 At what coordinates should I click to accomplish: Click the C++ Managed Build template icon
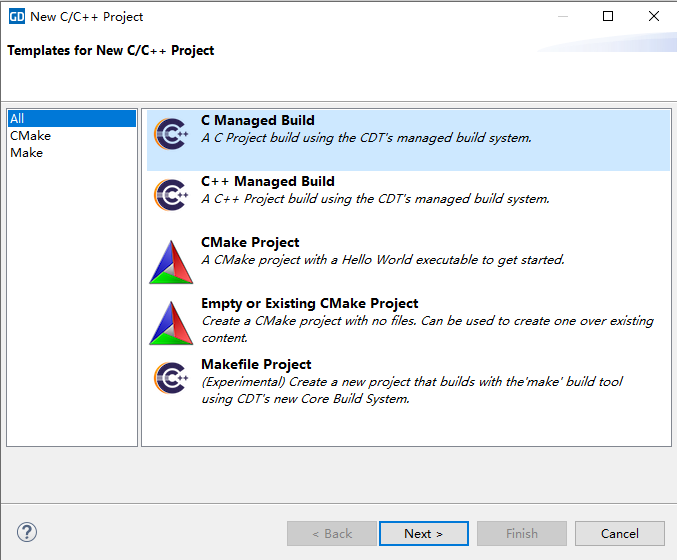(x=171, y=195)
